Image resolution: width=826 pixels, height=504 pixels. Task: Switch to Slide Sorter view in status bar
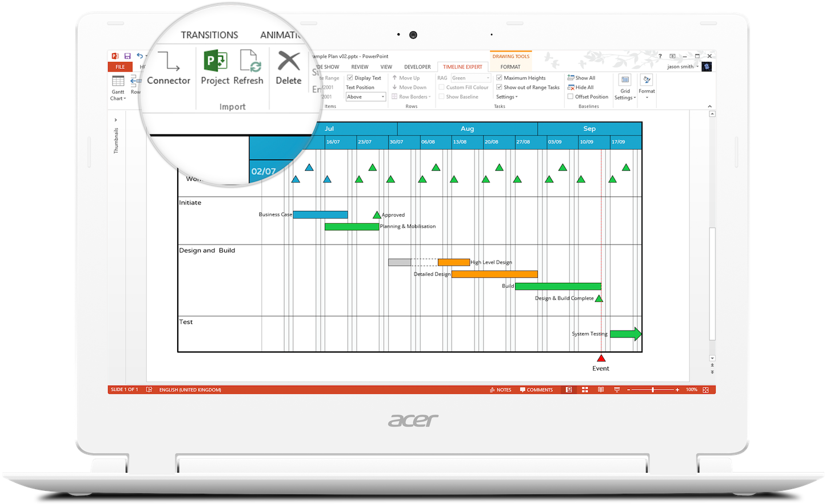pos(585,390)
